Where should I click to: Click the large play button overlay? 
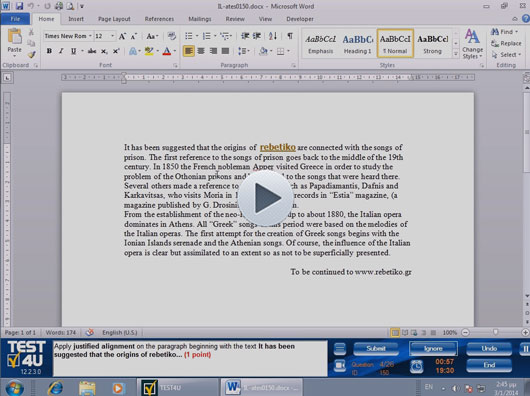pyautogui.click(x=266, y=198)
